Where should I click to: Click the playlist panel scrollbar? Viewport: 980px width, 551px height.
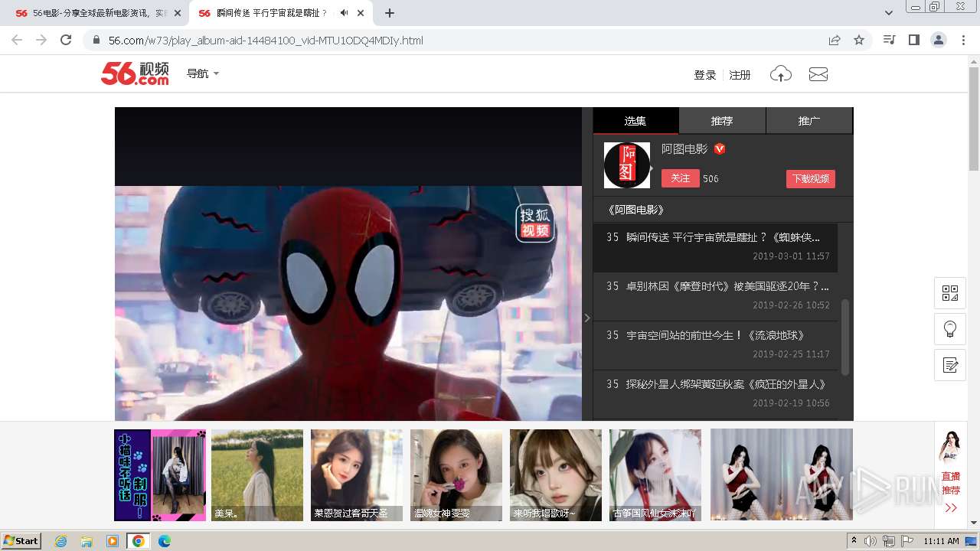[x=845, y=337]
